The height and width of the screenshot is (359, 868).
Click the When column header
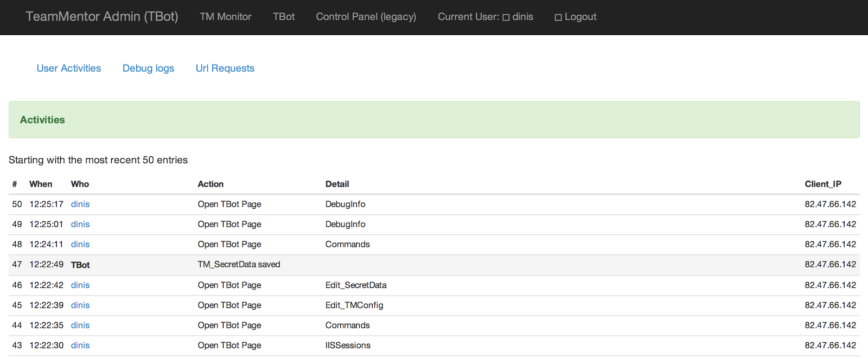tap(41, 184)
